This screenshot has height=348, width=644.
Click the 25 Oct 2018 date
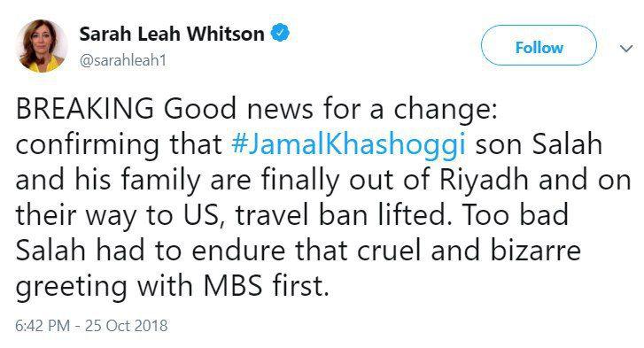point(127,326)
